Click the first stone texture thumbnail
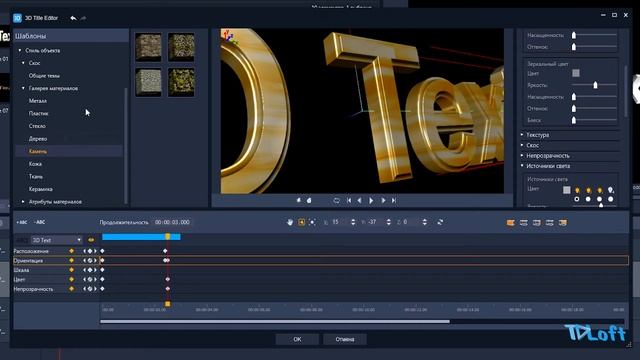This screenshot has width=640, height=360. (149, 47)
